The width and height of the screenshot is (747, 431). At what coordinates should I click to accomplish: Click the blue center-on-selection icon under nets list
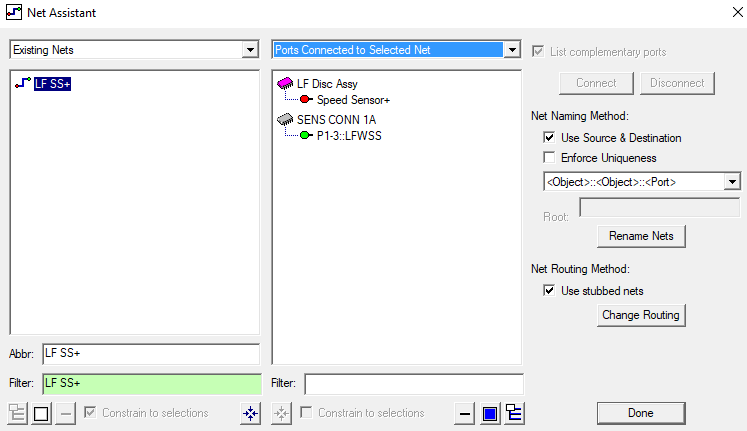(x=251, y=413)
